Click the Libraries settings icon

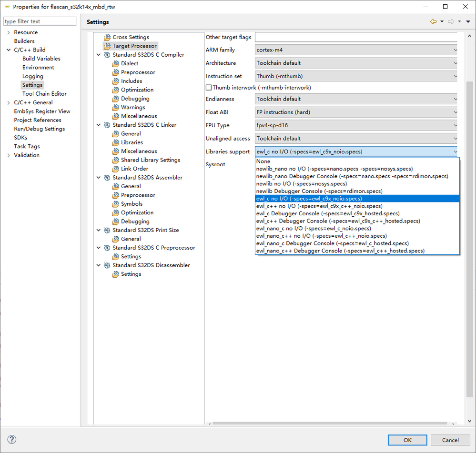point(116,142)
